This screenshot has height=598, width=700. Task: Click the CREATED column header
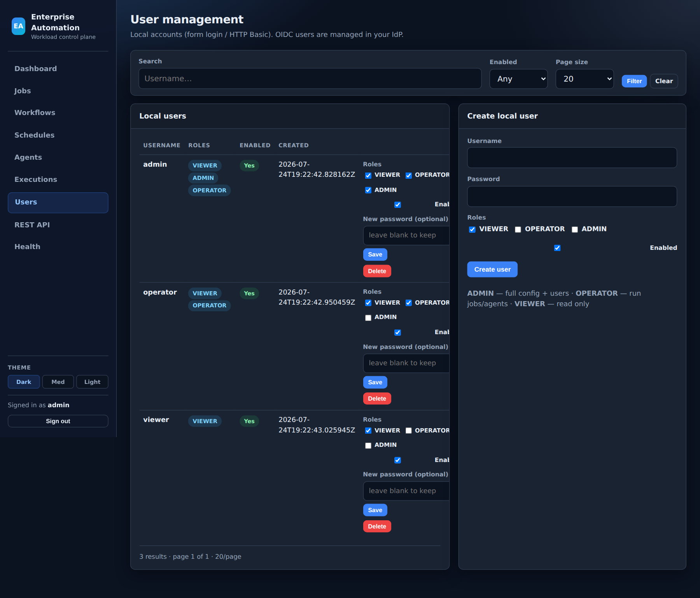294,145
